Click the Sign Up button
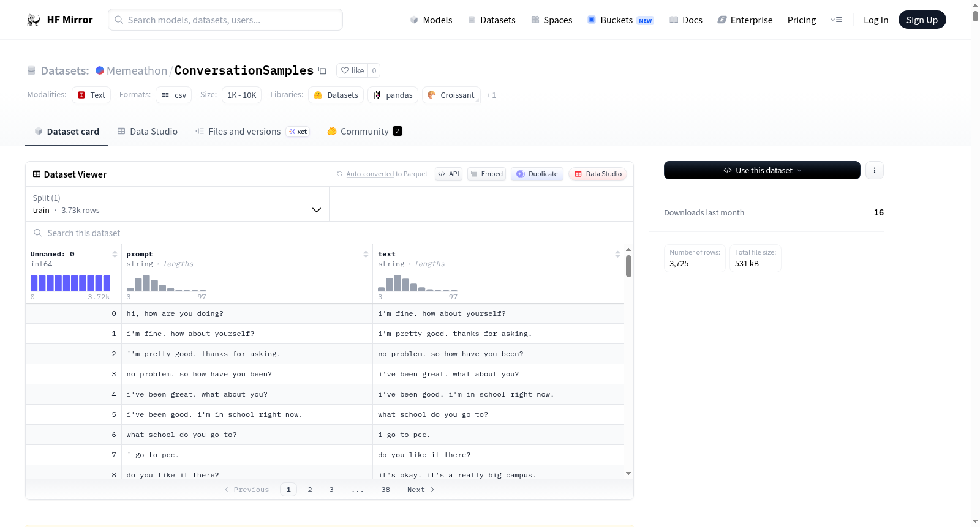Viewport: 980px width, 527px height. tap(922, 20)
